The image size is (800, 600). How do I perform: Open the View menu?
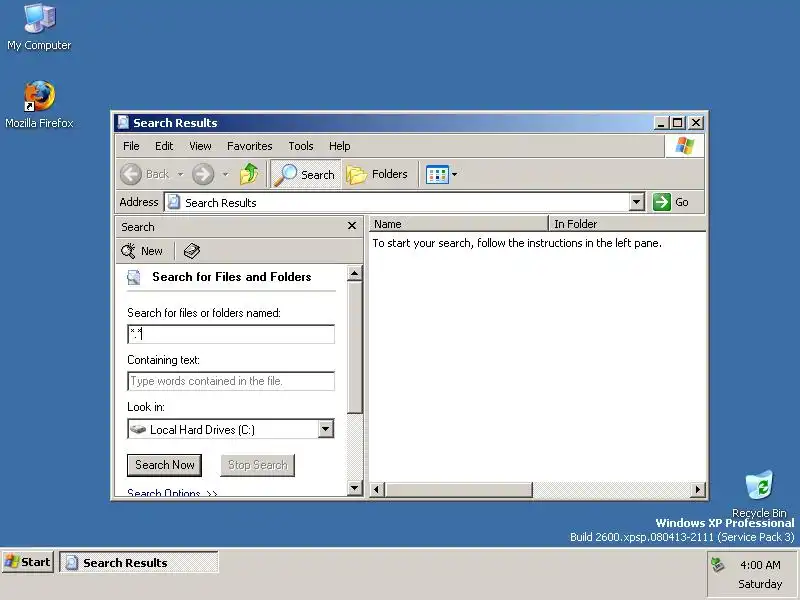click(200, 146)
